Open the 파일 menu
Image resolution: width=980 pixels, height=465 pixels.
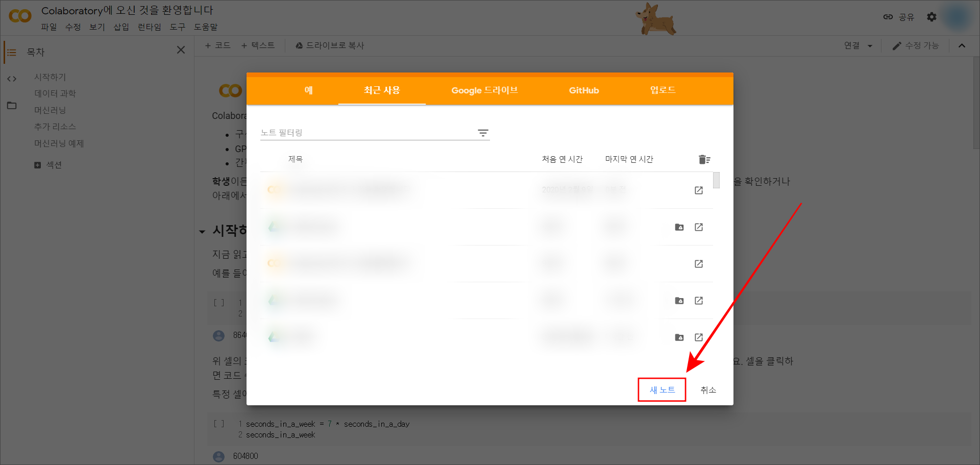coord(49,27)
